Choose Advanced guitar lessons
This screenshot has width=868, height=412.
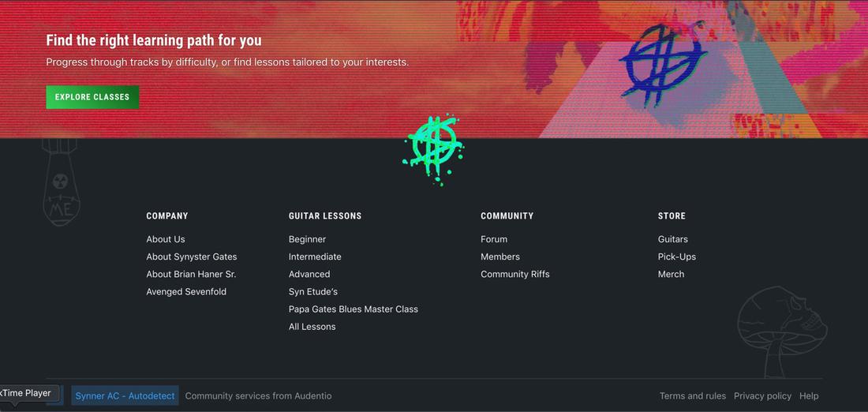(x=309, y=274)
